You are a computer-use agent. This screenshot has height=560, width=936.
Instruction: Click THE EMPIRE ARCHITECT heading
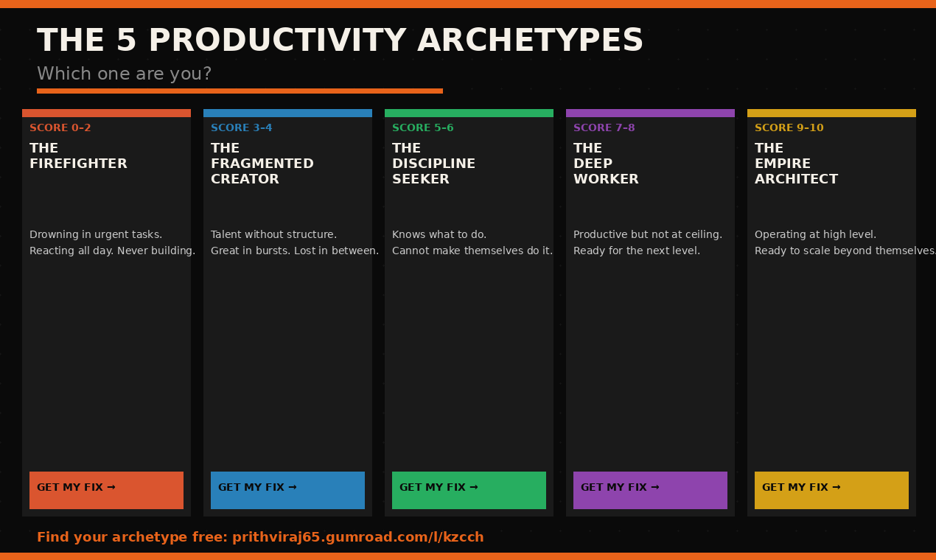tap(796, 164)
